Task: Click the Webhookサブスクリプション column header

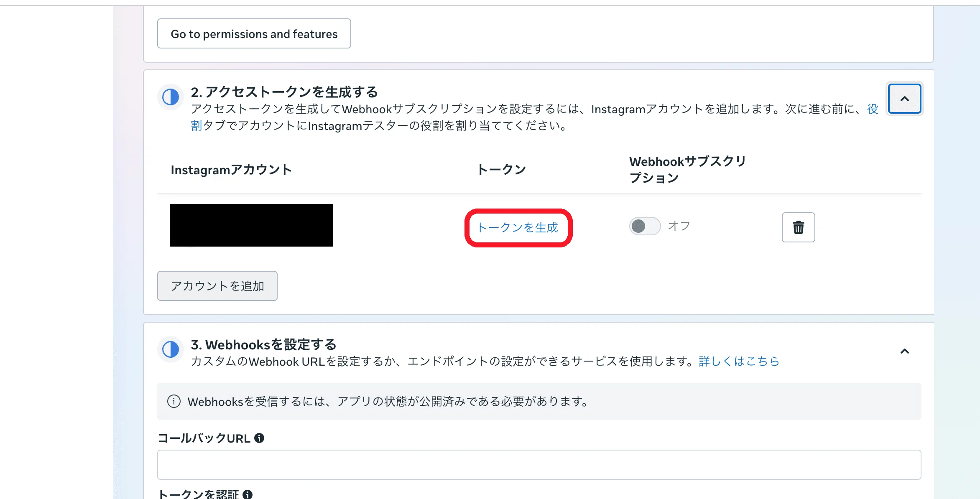Action: (688, 170)
